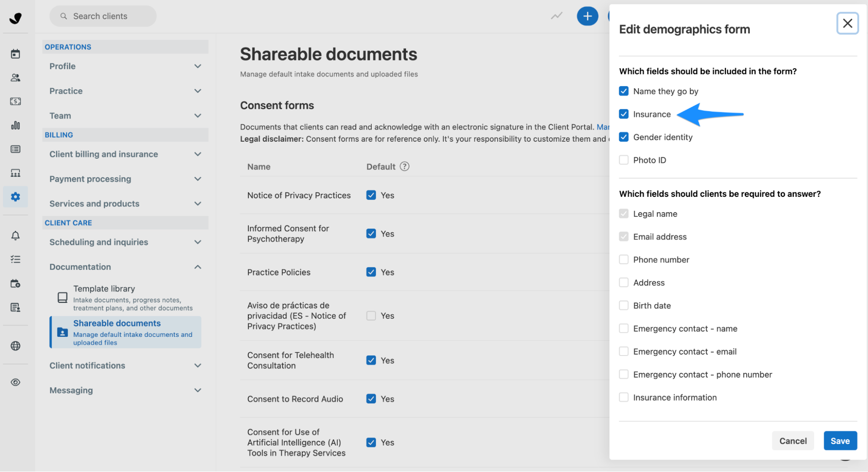
Task: Open the Template library menu item
Action: pos(125,298)
